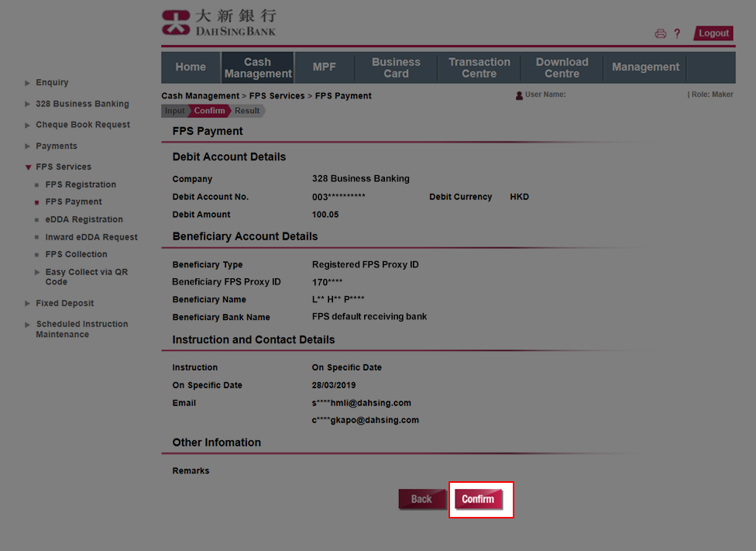This screenshot has height=551, width=756.
Task: Click Payments in the sidebar
Action: click(57, 146)
